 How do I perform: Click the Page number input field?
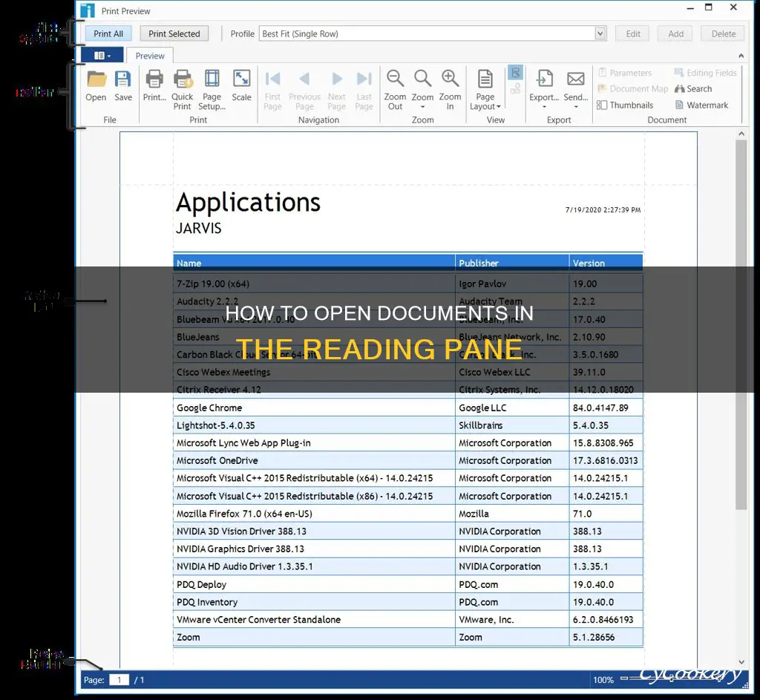pos(119,680)
